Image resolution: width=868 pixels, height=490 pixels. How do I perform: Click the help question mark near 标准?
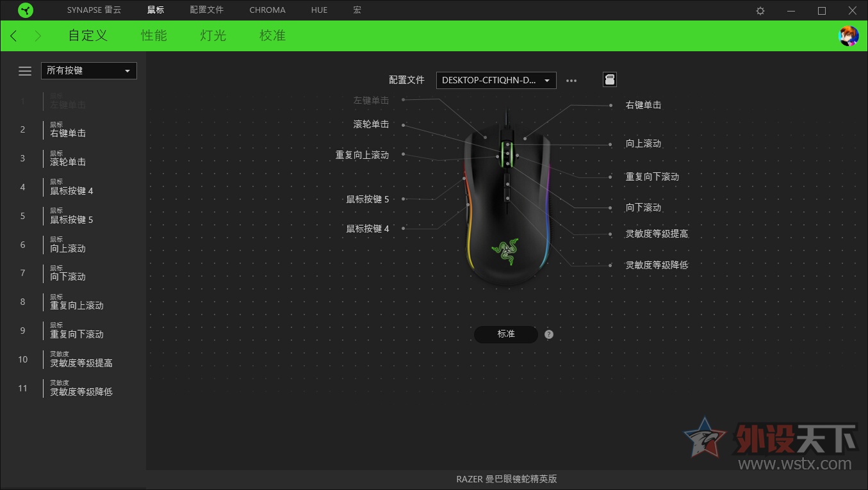click(x=548, y=334)
